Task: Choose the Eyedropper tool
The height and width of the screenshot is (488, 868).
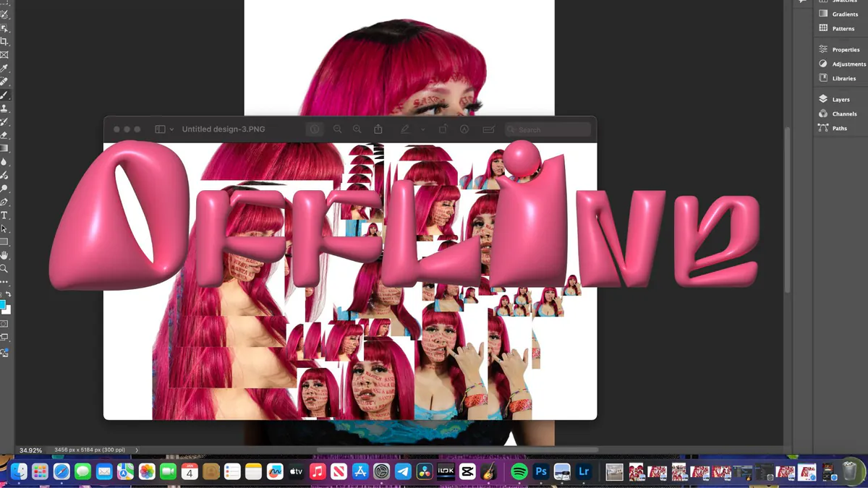Action: 4,69
